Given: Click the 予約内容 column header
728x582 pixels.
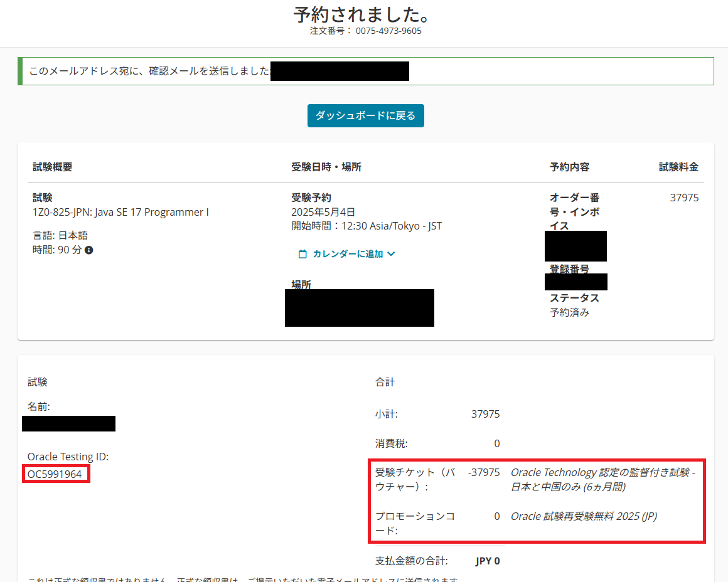Looking at the screenshot, I should (x=570, y=167).
